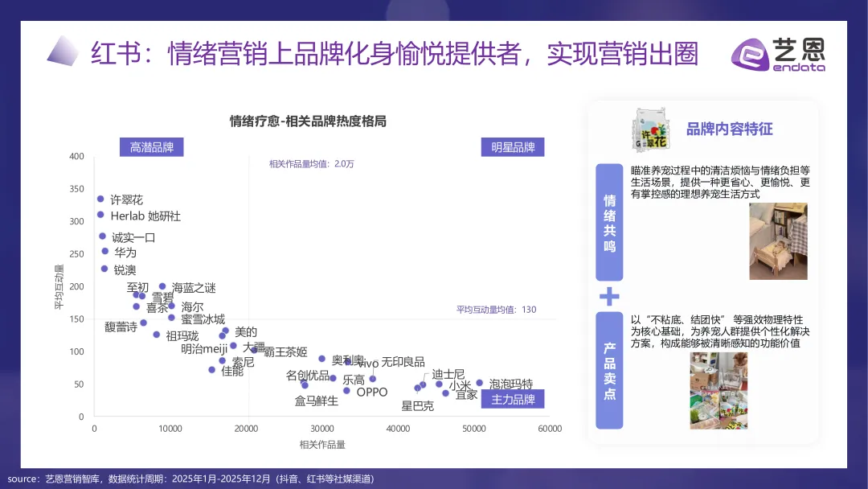Click the 乐高 label

pos(354,380)
